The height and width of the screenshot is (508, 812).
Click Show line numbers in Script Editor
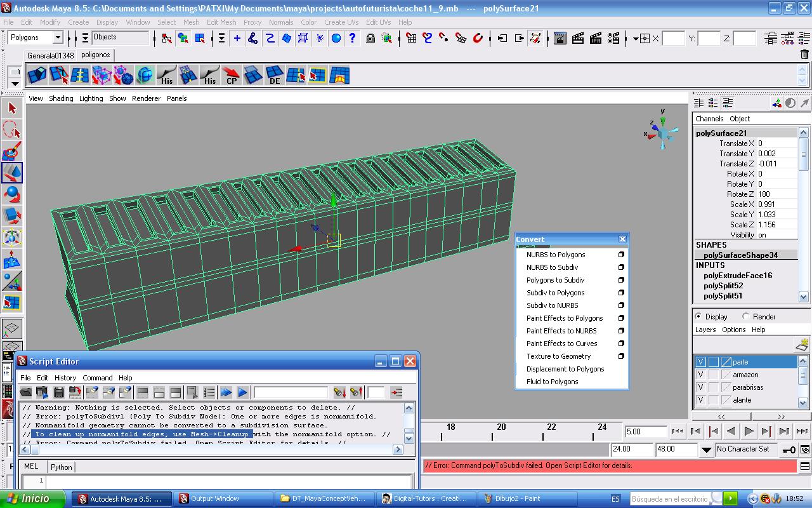coord(209,392)
